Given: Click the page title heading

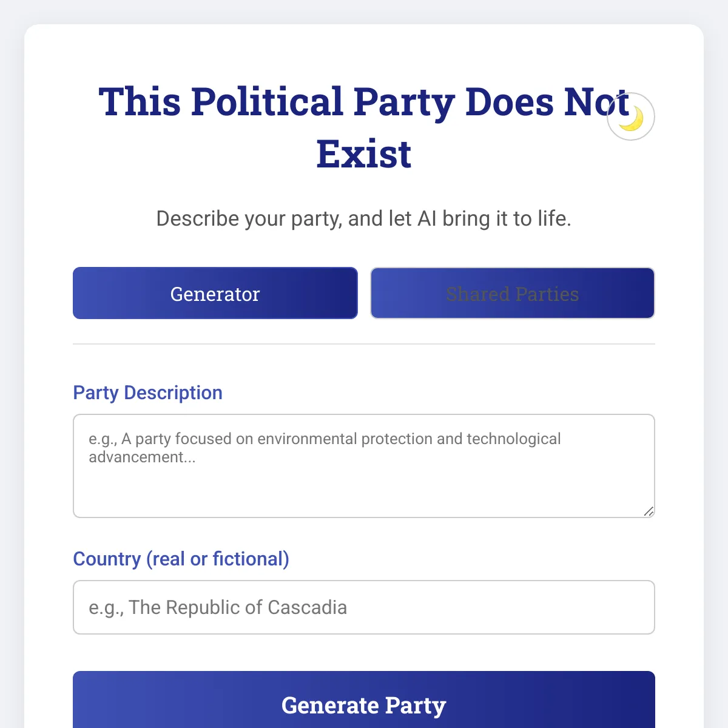Looking at the screenshot, I should 364,127.
